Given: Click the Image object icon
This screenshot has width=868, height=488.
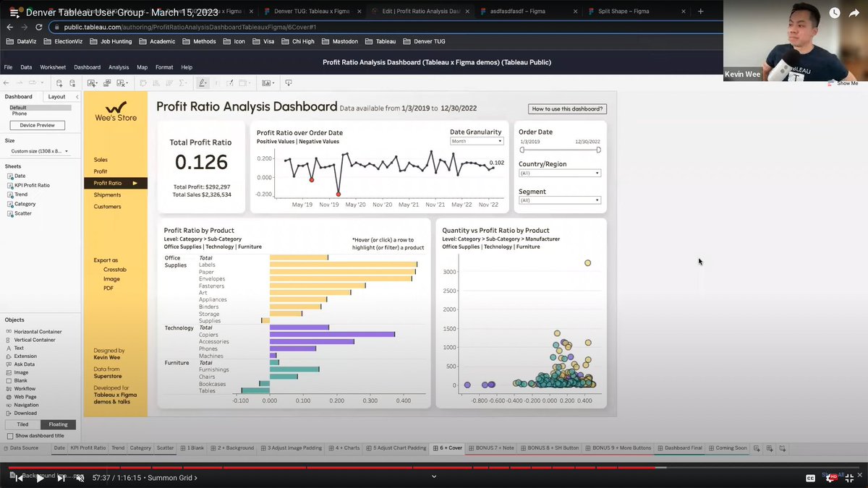Looking at the screenshot, I should click(9, 372).
